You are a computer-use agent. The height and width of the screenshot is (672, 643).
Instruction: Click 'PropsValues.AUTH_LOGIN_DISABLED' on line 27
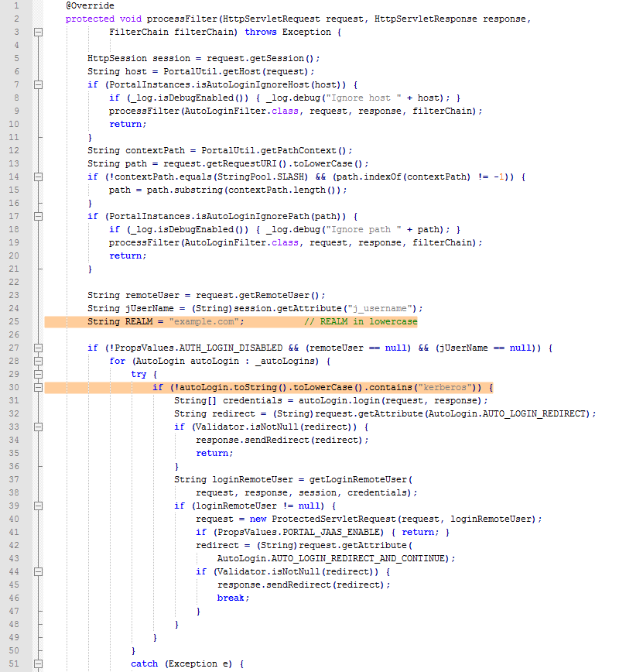click(199, 348)
